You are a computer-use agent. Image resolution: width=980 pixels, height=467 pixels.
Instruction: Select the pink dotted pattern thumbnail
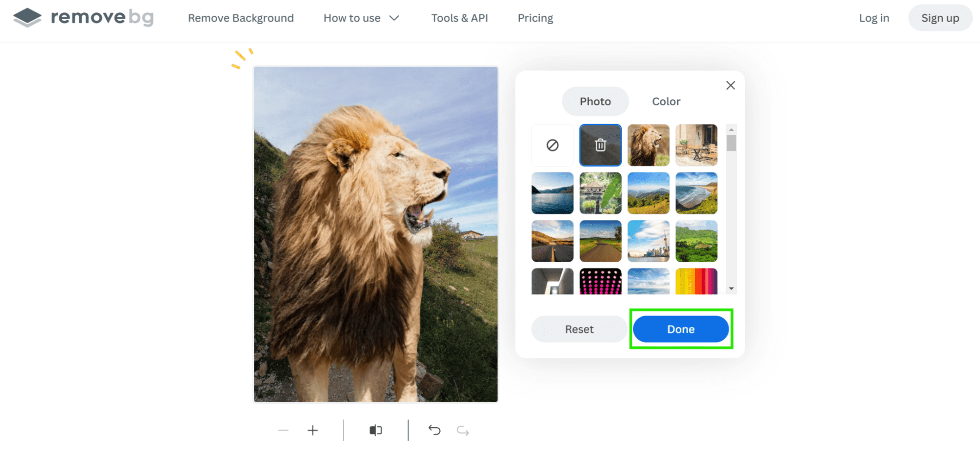point(601,281)
